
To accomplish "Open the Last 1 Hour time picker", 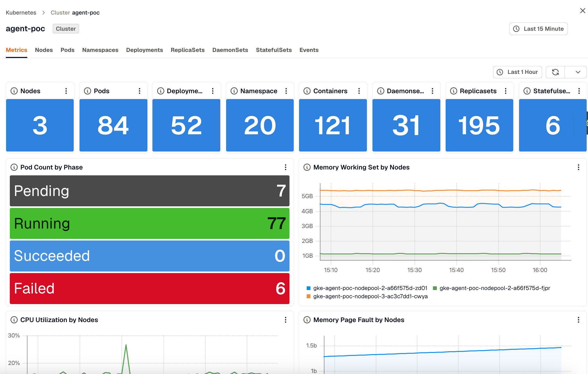I will click(517, 72).
